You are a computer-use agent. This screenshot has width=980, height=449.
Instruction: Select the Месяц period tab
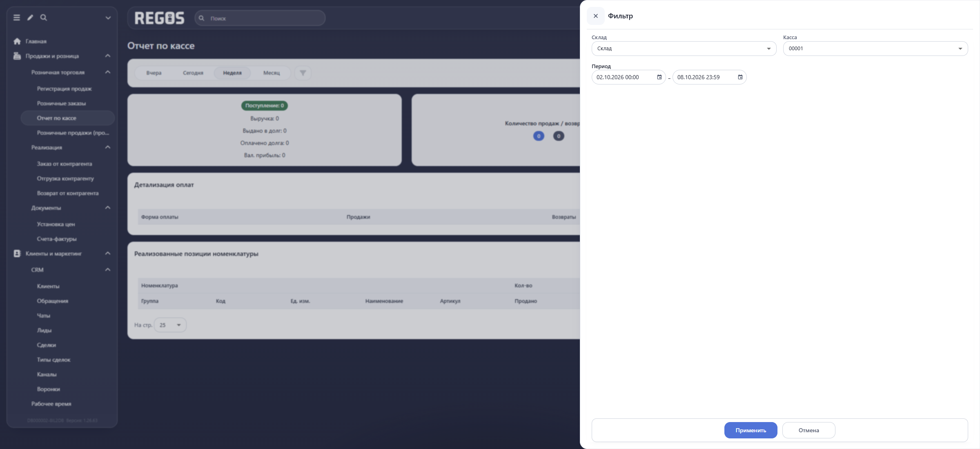tap(272, 73)
